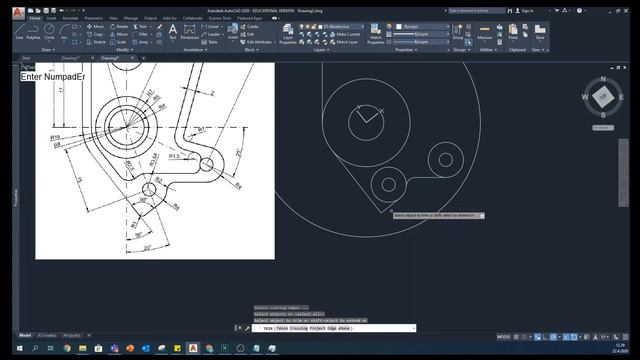Activate the Rotate command

119,27
